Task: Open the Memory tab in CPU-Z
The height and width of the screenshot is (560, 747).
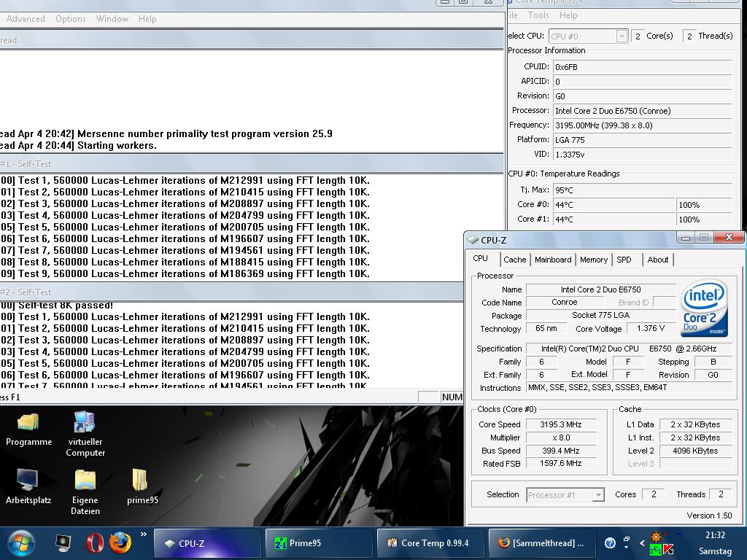Action: (x=594, y=260)
